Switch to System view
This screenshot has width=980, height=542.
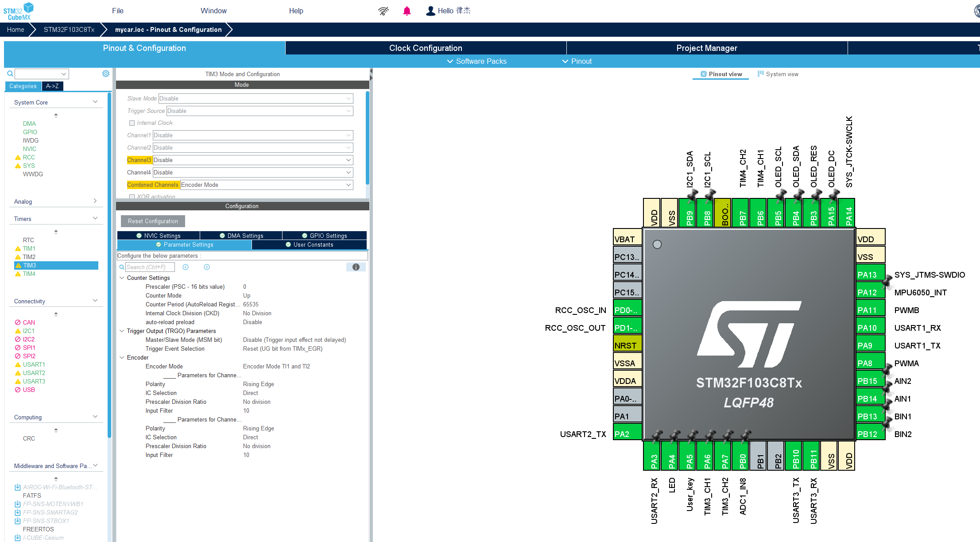tap(778, 74)
